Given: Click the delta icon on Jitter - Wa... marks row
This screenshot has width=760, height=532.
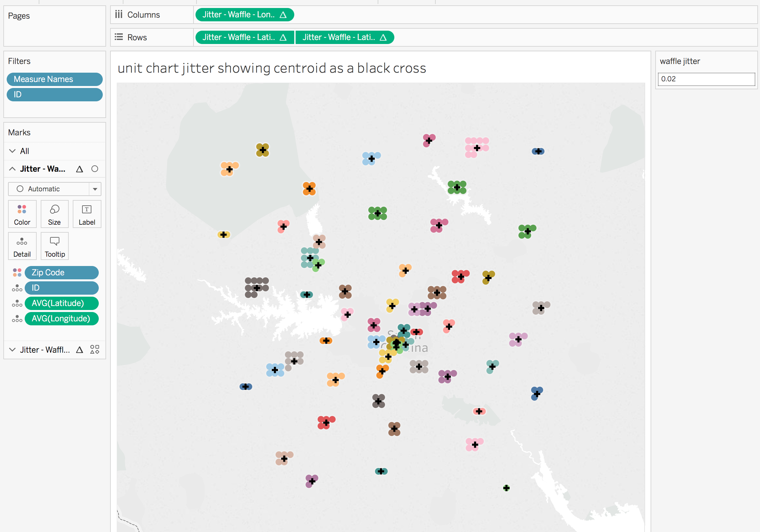Looking at the screenshot, I should point(79,169).
